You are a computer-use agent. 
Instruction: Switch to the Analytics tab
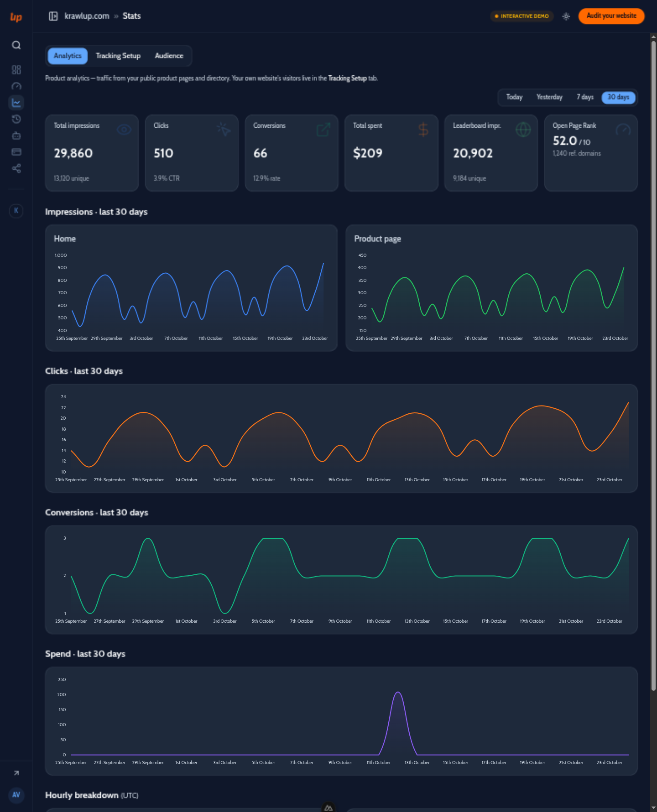[68, 56]
